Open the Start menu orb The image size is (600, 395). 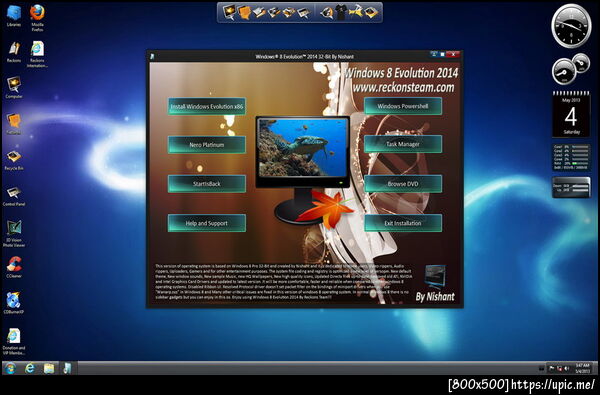(10, 368)
